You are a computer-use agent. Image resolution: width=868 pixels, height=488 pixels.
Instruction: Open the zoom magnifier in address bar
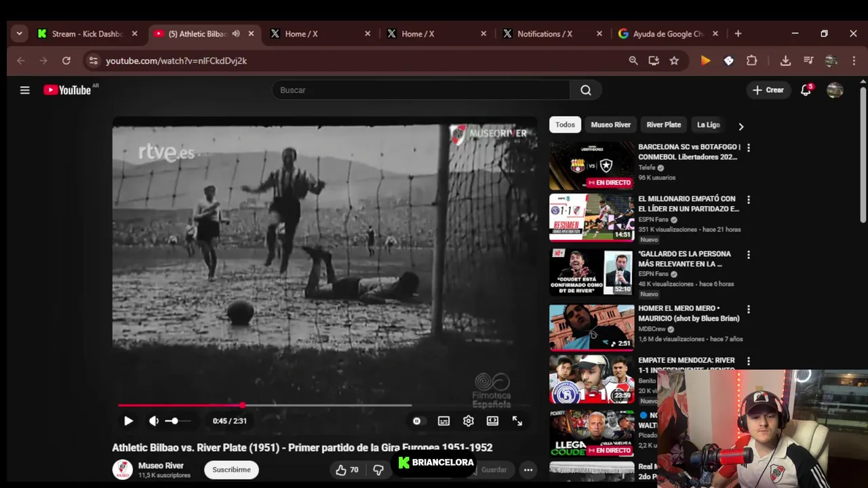(633, 61)
